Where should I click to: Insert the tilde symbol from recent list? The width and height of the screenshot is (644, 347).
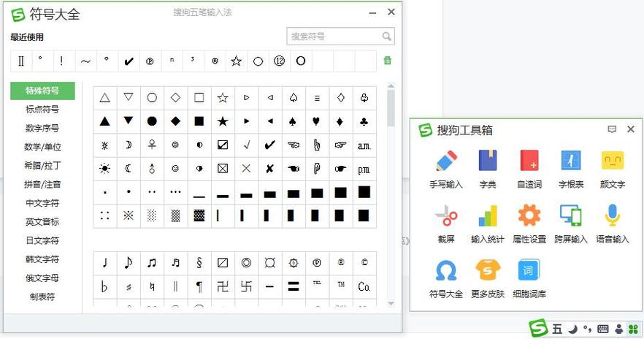(85, 61)
